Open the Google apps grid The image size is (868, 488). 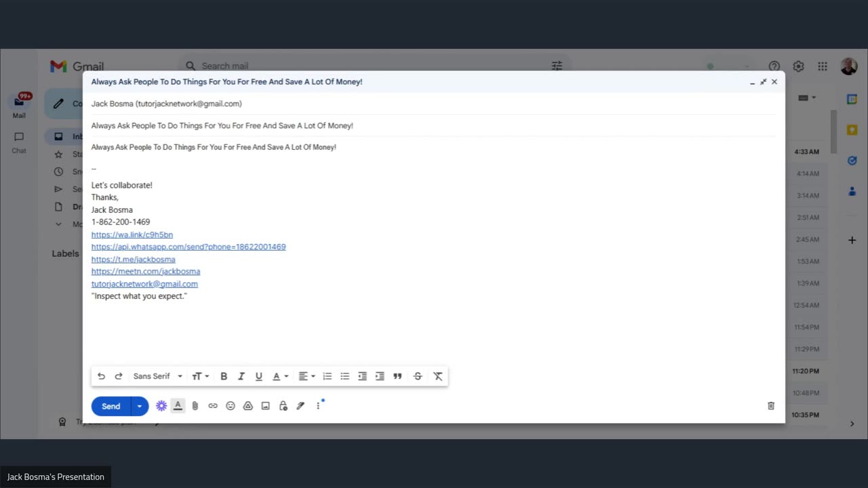tap(823, 66)
